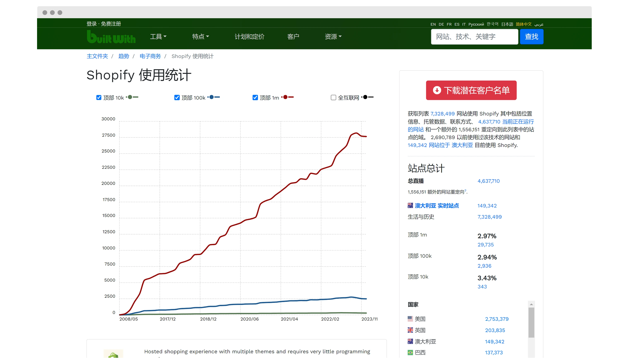The image size is (629, 364).
Task: Click the US flag beside 美国
Action: (410, 319)
